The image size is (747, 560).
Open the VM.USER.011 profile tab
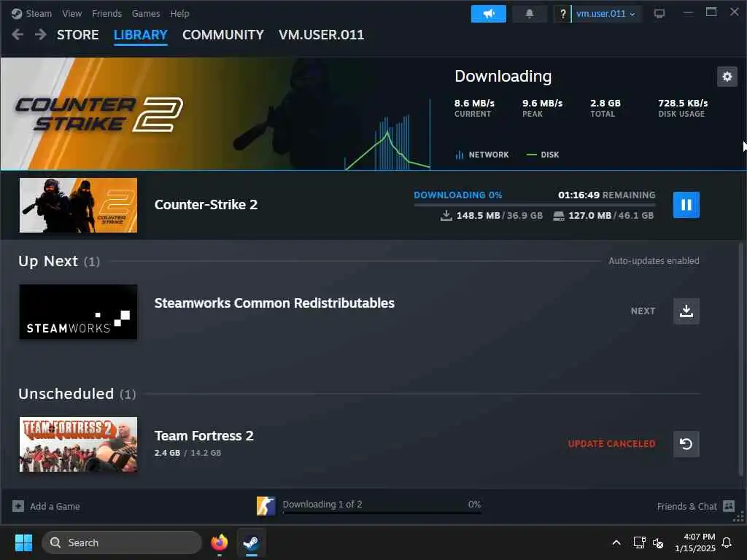[321, 35]
